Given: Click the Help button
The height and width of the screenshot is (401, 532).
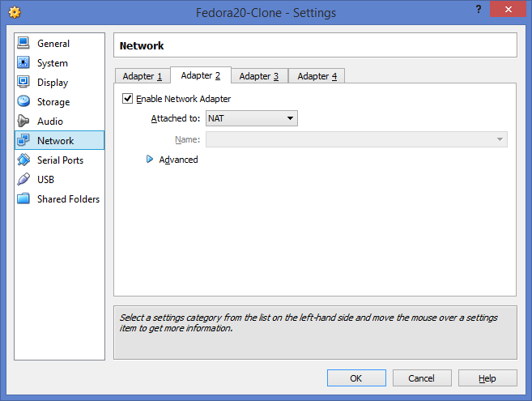Looking at the screenshot, I should 487,378.
